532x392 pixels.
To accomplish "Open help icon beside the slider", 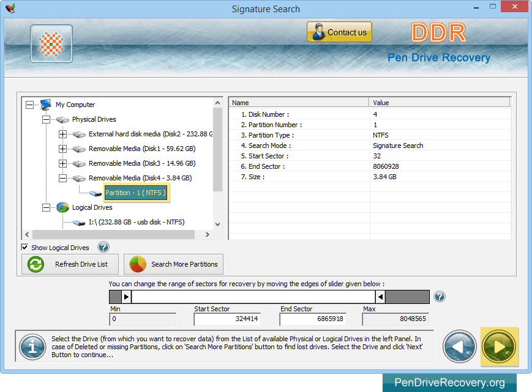I will [x=440, y=297].
